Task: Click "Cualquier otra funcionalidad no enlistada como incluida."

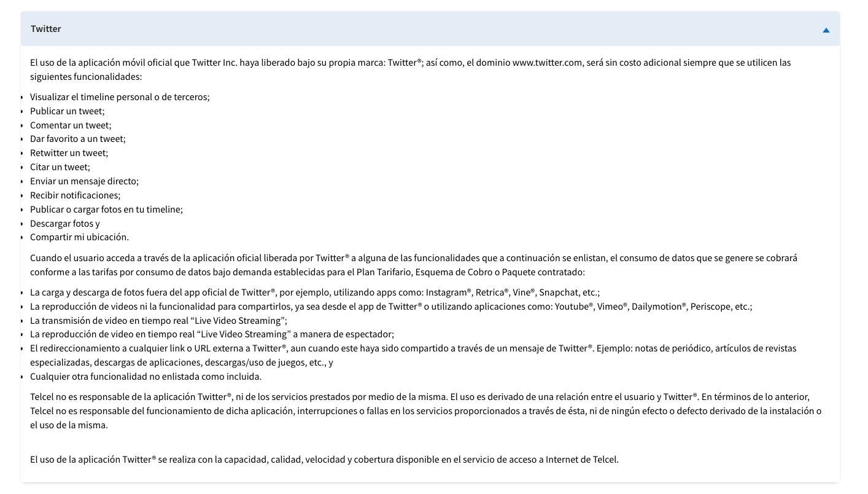Action: click(x=145, y=377)
